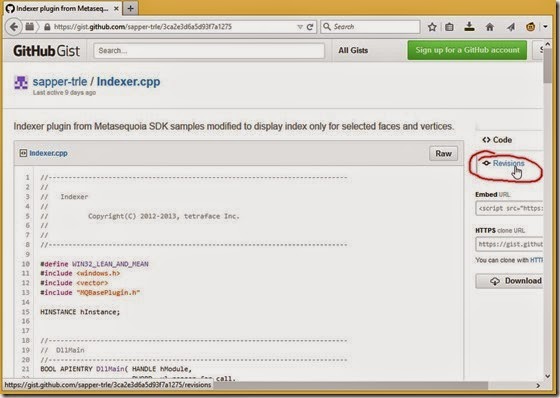Click the padlock site identity icon
Screen dimensions: 560x398
point(47,27)
